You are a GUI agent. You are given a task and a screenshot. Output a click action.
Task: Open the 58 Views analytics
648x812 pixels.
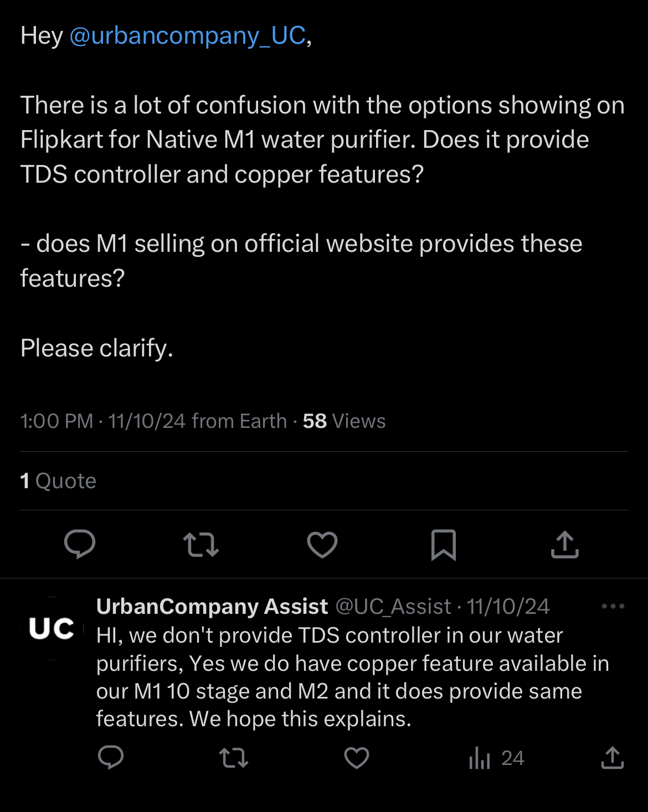point(344,421)
